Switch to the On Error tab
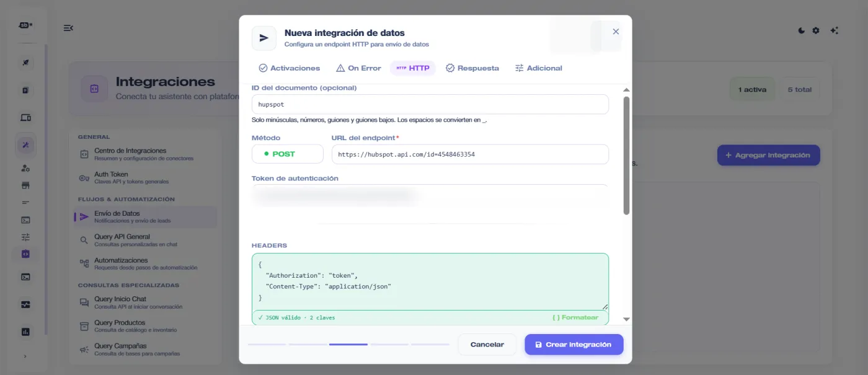This screenshot has width=868, height=375. point(358,68)
